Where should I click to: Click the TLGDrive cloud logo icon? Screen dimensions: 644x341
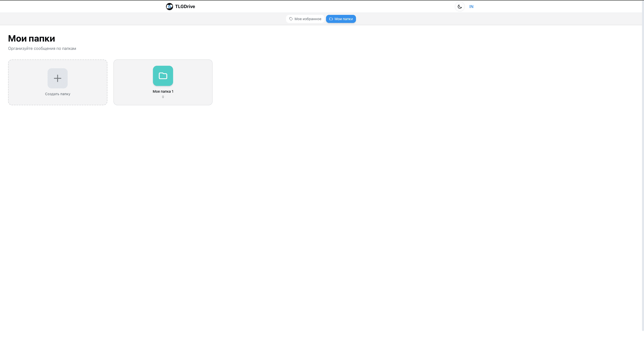tap(169, 6)
